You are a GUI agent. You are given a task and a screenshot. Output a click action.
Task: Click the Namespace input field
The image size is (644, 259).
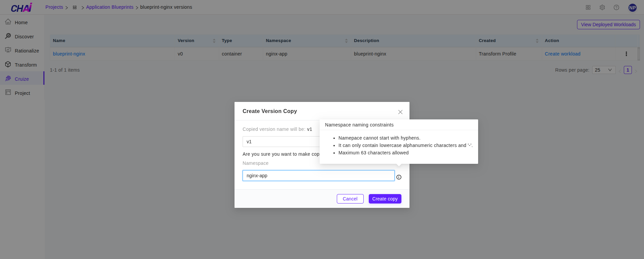[318, 176]
